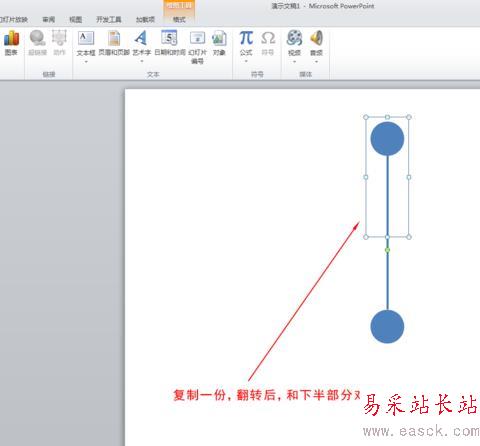Select the top blue circle shape
This screenshot has height=446, width=480.
pos(387,139)
